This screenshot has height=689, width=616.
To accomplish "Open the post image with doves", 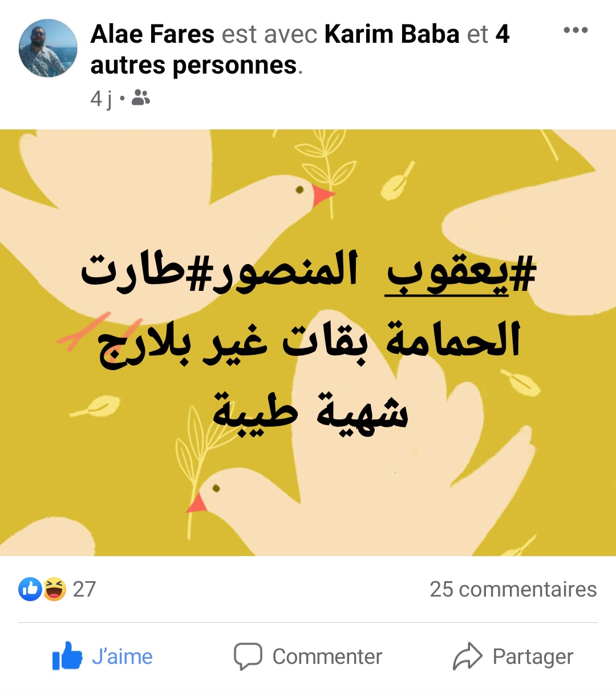I will [308, 342].
